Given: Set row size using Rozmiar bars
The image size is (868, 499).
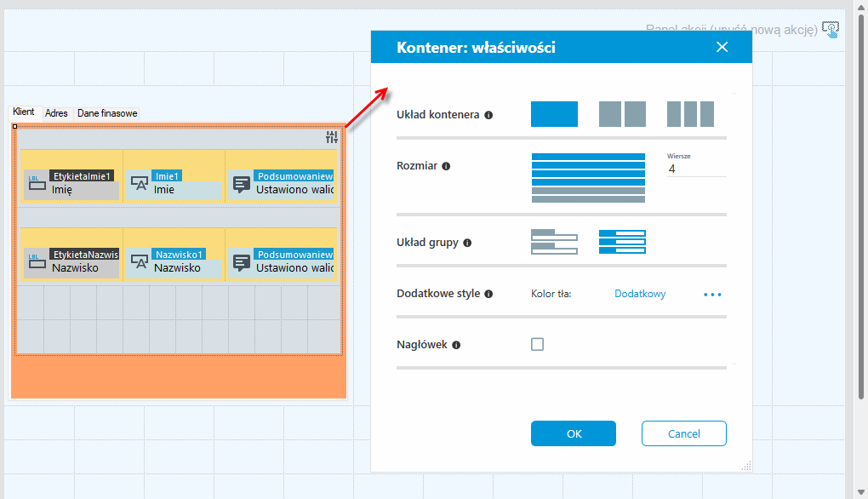Looking at the screenshot, I should point(588,178).
